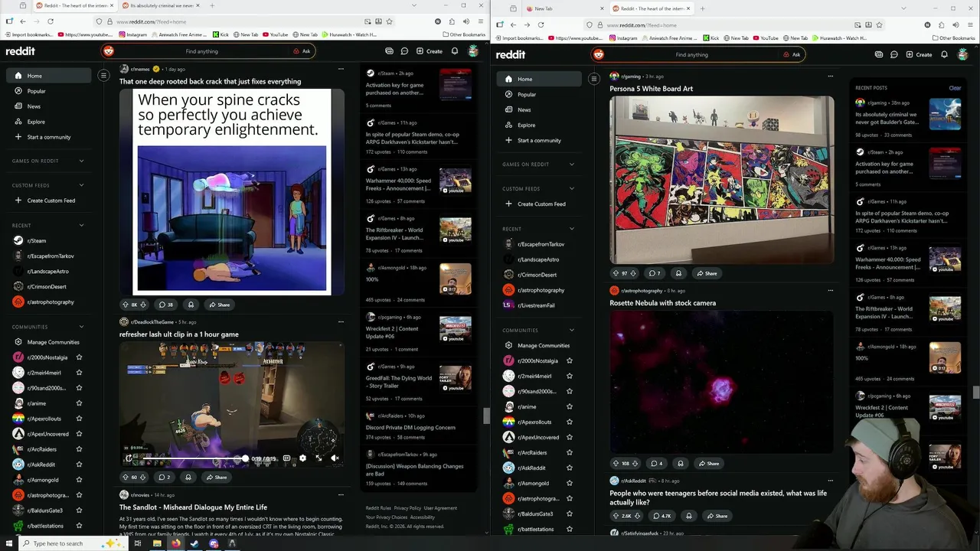Image resolution: width=980 pixels, height=551 pixels.
Task: Collapse Communities section in right window
Action: (x=571, y=330)
